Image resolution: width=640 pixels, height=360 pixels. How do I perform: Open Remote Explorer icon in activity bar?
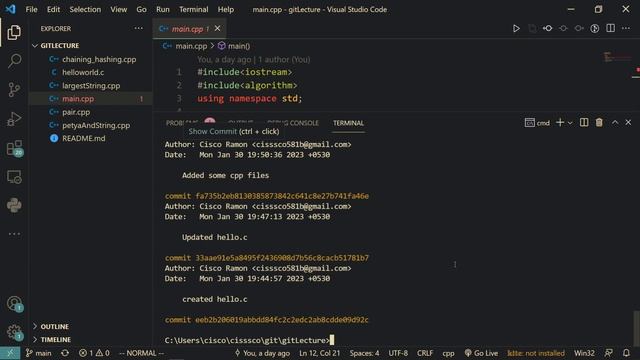click(14, 177)
